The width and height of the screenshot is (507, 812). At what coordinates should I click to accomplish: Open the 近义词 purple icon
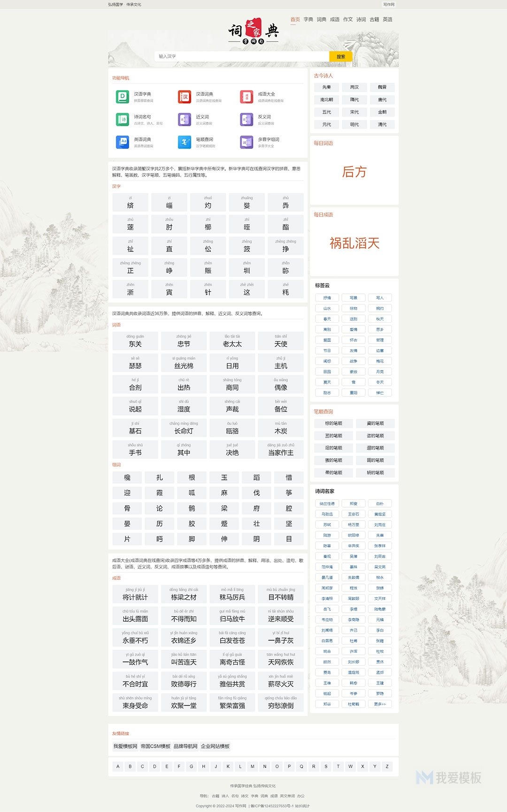pos(184,119)
